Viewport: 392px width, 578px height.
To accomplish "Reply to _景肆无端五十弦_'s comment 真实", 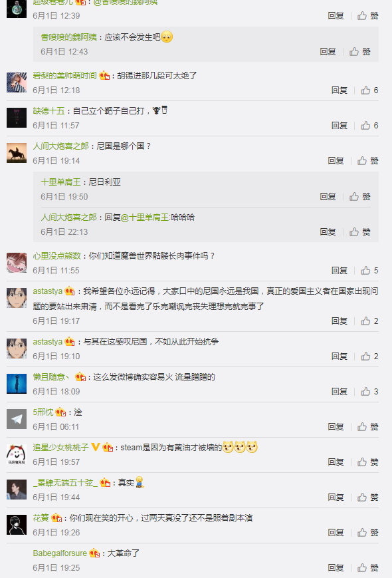I will [x=336, y=498].
